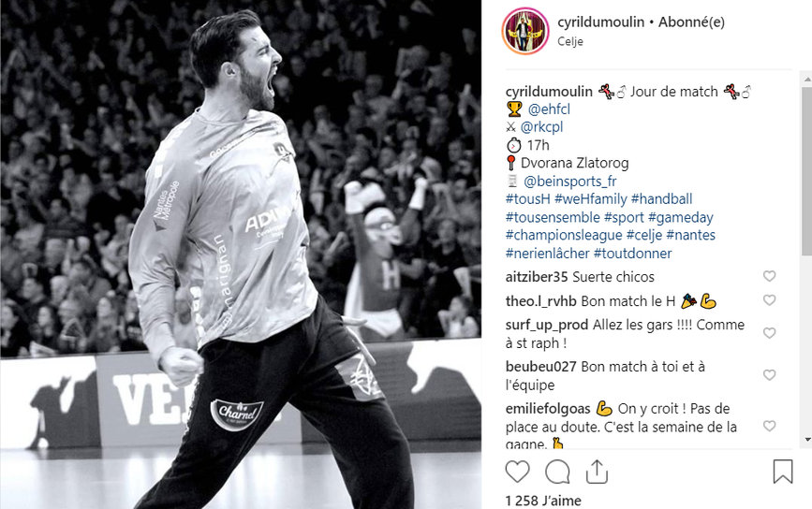
Task: Like theo.l_rvhb's comment heart
Action: [770, 300]
